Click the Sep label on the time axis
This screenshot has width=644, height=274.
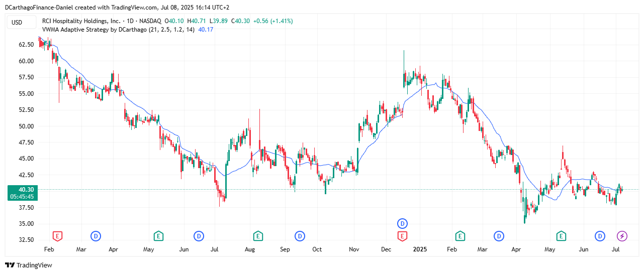[x=285, y=249]
